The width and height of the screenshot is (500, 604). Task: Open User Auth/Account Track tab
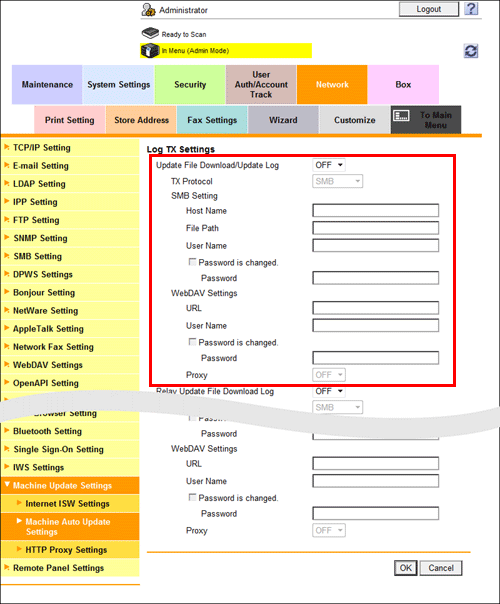pyautogui.click(x=261, y=84)
